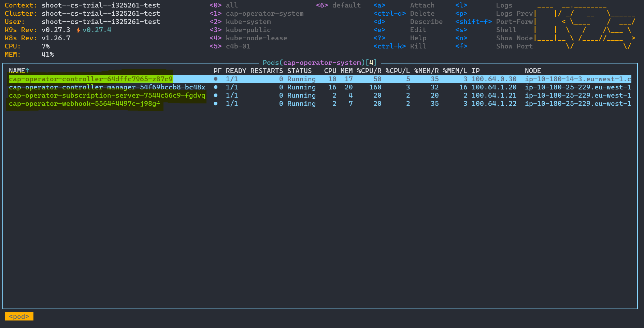Click the %MEM/L column header
Screen dimensions: 644x328
[455, 71]
